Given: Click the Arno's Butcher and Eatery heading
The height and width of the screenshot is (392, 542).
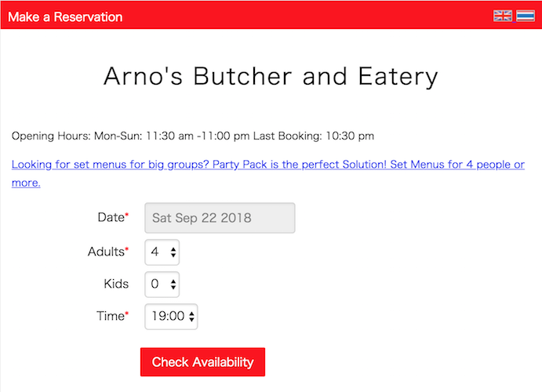Looking at the screenshot, I should click(x=271, y=77).
